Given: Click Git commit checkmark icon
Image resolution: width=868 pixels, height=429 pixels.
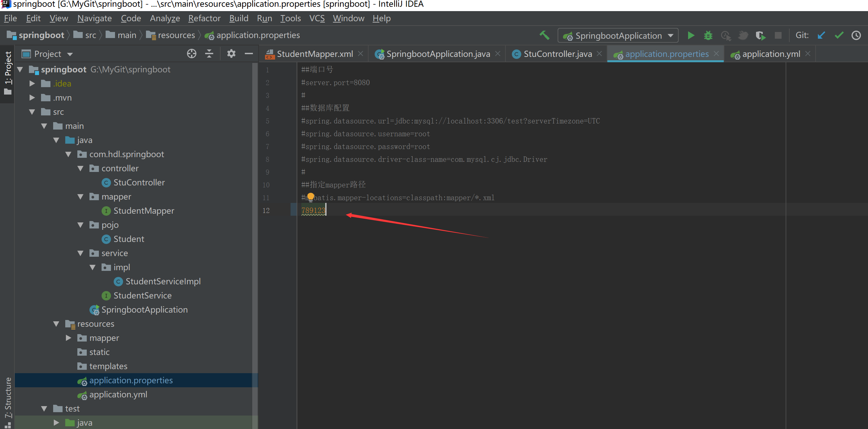Looking at the screenshot, I should [839, 35].
